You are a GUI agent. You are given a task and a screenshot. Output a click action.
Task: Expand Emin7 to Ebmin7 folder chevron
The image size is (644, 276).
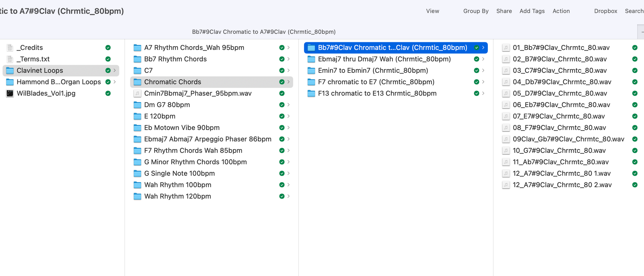tap(483, 70)
